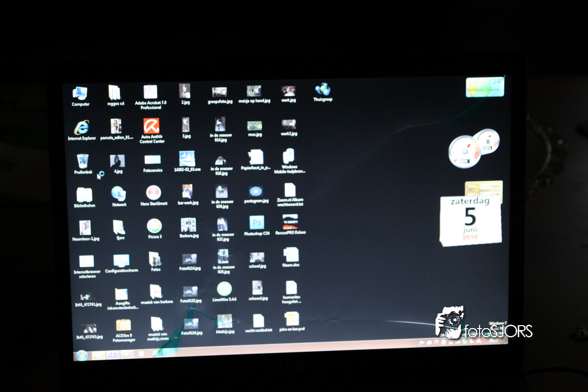The image size is (588, 392).
Task: Open the Netwerk desktop icon
Action: pos(119,193)
